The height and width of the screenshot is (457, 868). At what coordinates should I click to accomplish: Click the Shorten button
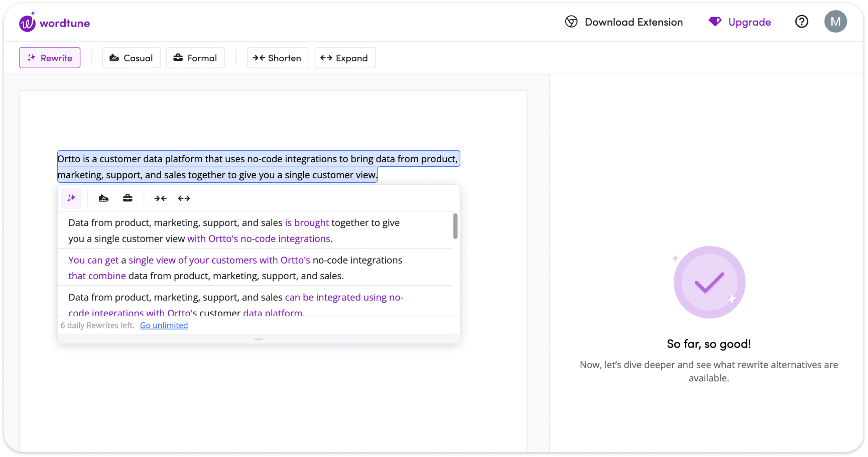pyautogui.click(x=278, y=58)
